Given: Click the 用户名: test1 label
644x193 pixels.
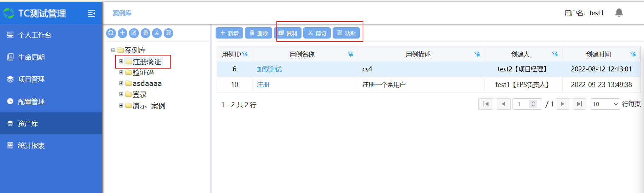Looking at the screenshot, I should tap(584, 13).
